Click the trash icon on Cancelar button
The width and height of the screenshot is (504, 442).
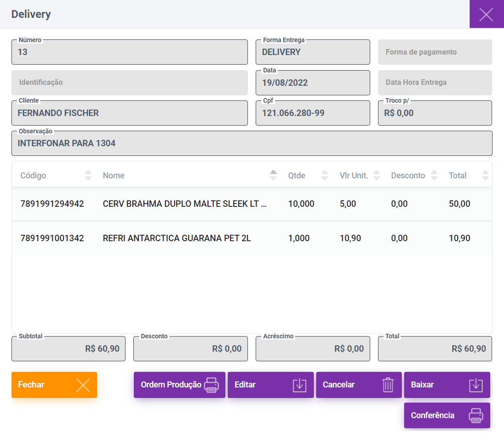point(388,385)
